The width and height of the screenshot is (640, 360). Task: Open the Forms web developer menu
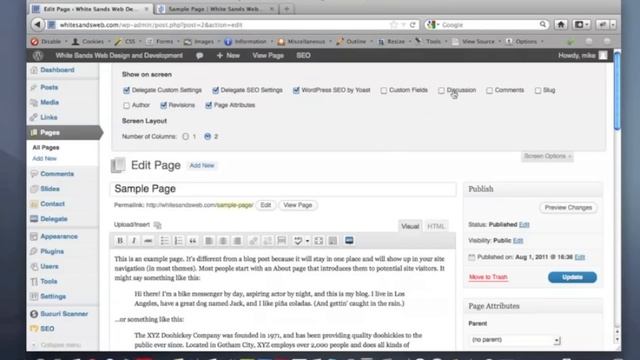(162, 42)
